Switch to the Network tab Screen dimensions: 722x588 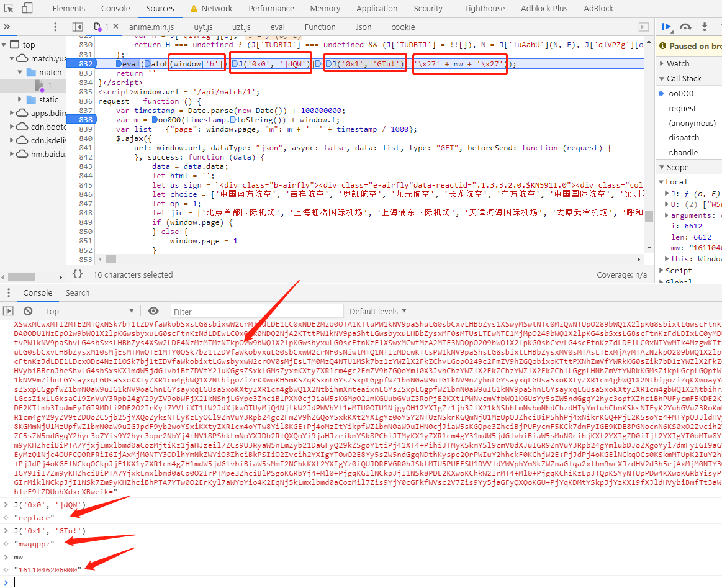pyautogui.click(x=217, y=9)
